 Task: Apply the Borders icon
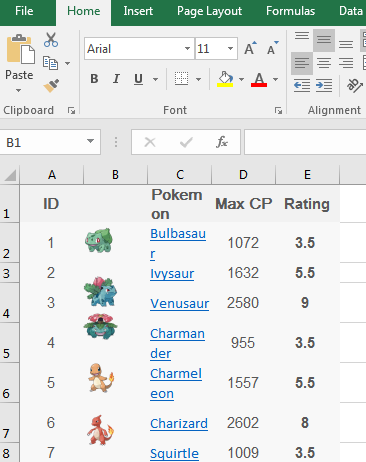(182, 79)
